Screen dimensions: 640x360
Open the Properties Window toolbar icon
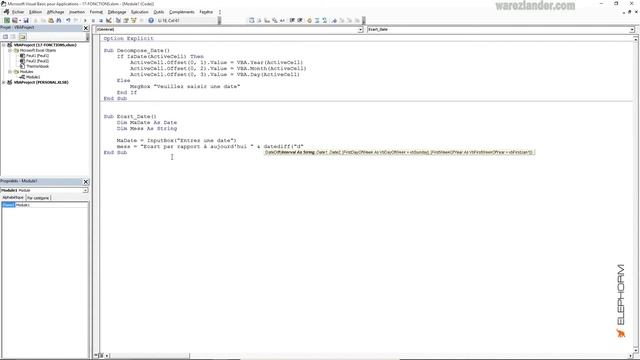point(125,20)
